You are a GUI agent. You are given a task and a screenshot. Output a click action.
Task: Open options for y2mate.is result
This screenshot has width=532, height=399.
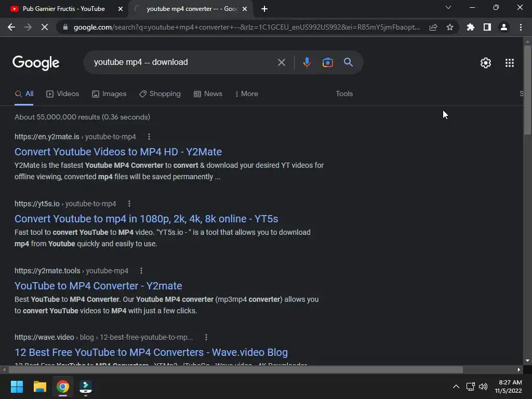[149, 137]
